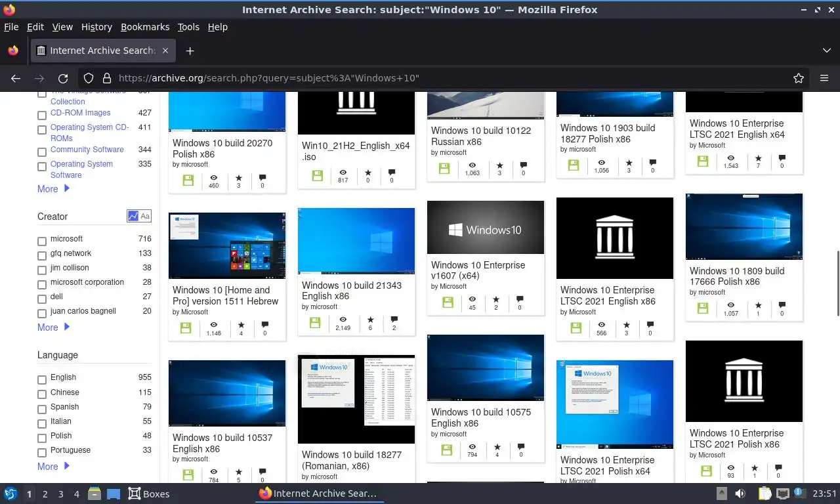Screen dimensions: 840x504
Task: Check the dell creator filter
Action: pyautogui.click(x=42, y=299)
